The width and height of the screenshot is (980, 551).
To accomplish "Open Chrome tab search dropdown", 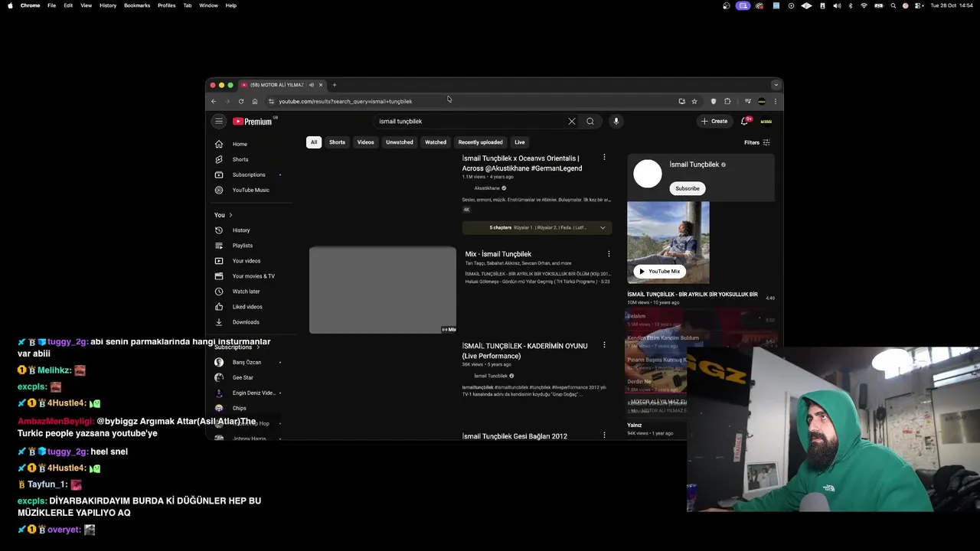I will pos(776,85).
